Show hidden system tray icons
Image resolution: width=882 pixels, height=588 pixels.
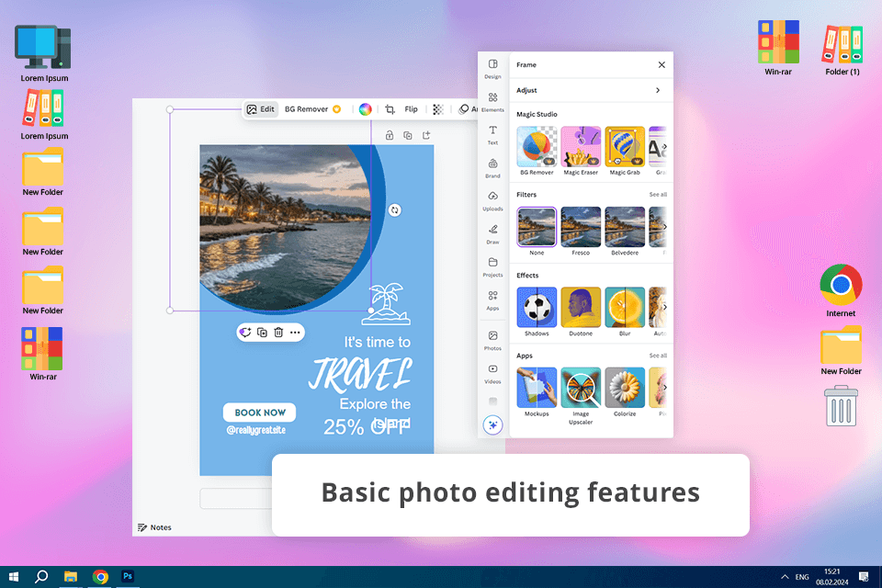pos(785,577)
